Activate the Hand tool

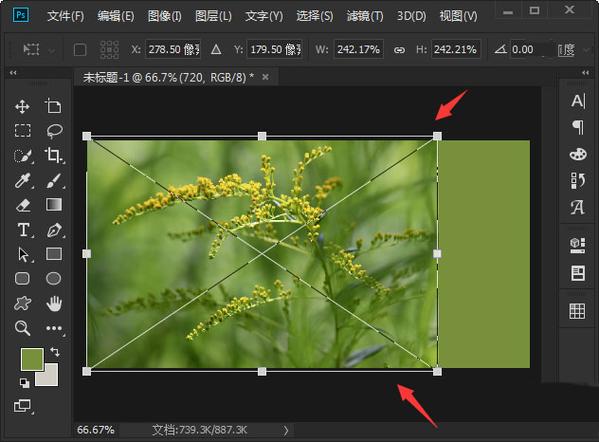click(x=54, y=303)
